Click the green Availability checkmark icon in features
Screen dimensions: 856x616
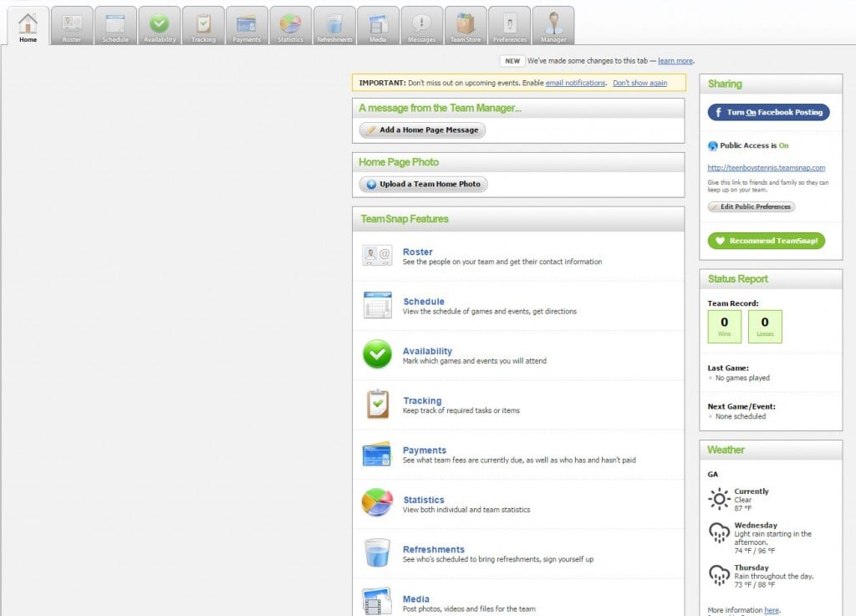pyautogui.click(x=377, y=354)
